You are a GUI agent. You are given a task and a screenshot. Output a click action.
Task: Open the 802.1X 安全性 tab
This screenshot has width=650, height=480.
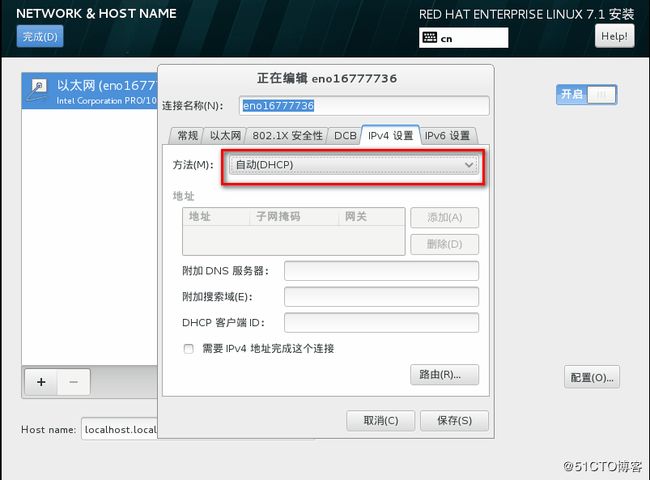point(287,136)
